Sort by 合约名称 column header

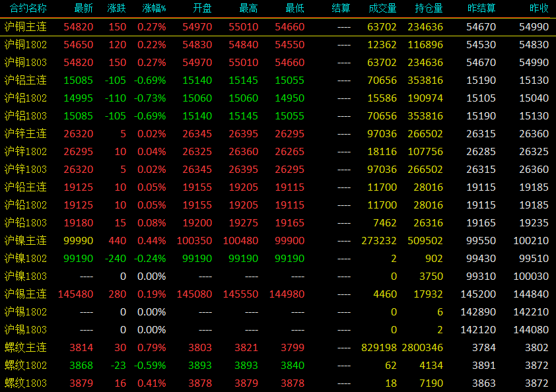point(28,8)
